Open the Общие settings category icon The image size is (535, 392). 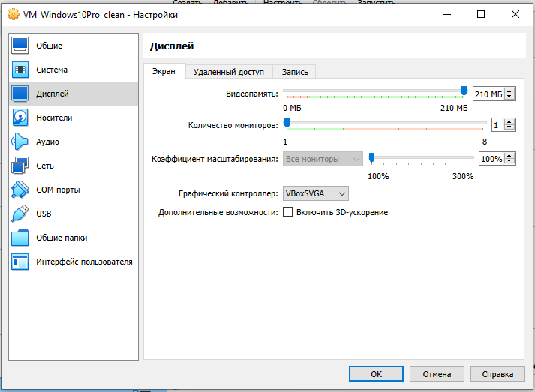click(x=20, y=46)
